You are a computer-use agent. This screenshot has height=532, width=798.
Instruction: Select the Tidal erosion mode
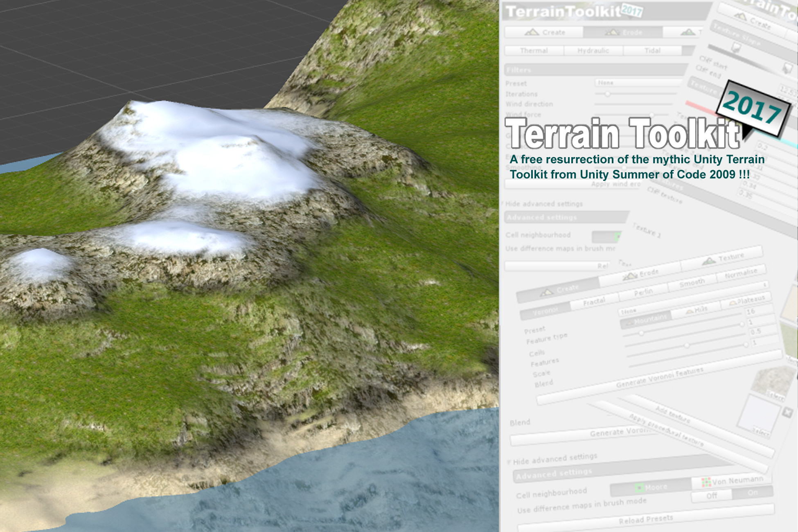click(x=652, y=50)
